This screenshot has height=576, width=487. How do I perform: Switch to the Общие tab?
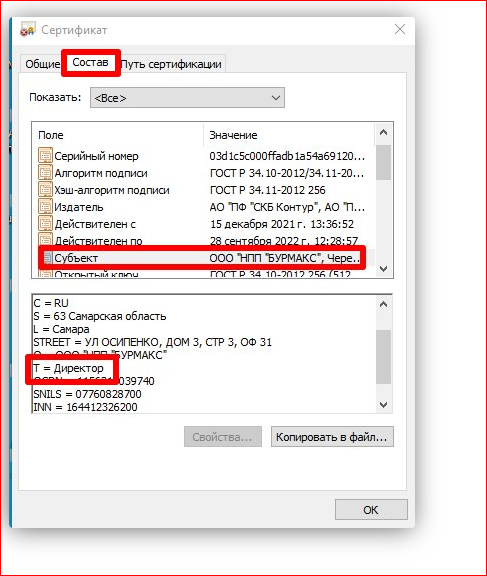42,64
